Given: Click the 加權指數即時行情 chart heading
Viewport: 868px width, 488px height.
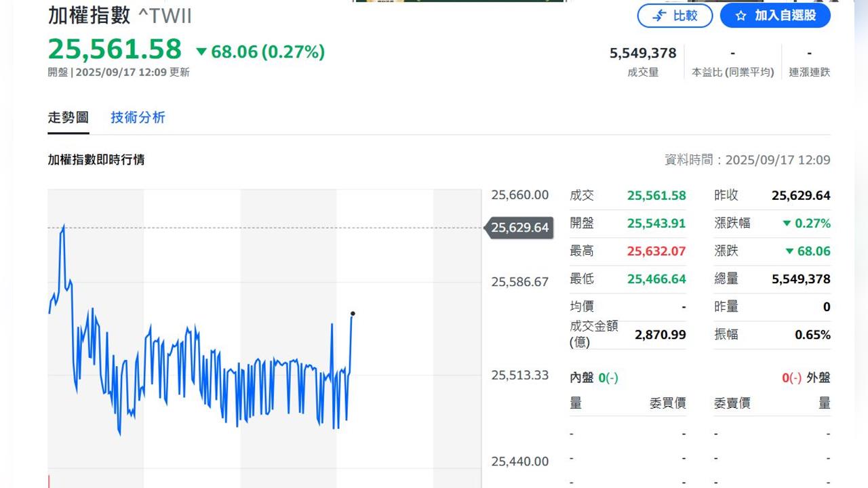Looking at the screenshot, I should coord(96,159).
